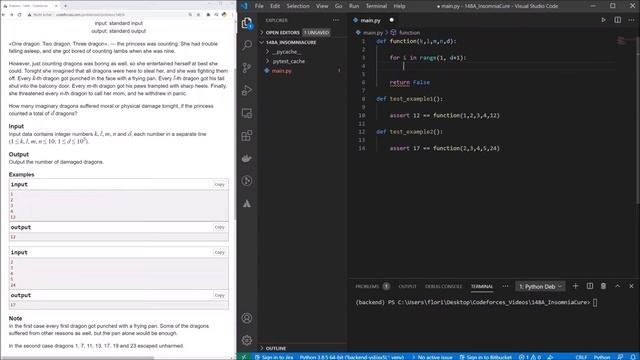Open the File menu
This screenshot has width=640, height=360.
(x=259, y=6)
